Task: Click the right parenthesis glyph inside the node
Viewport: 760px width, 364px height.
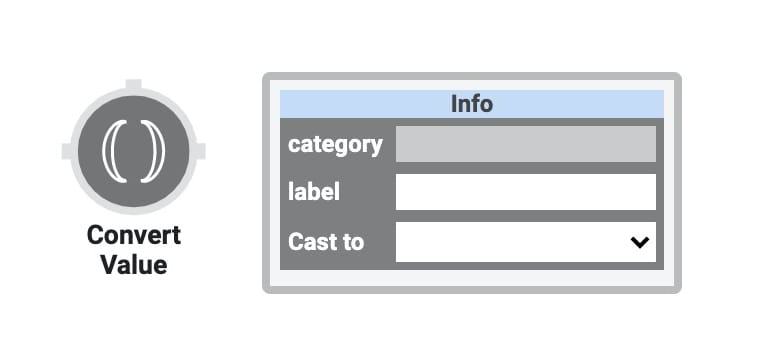Action: [153, 151]
